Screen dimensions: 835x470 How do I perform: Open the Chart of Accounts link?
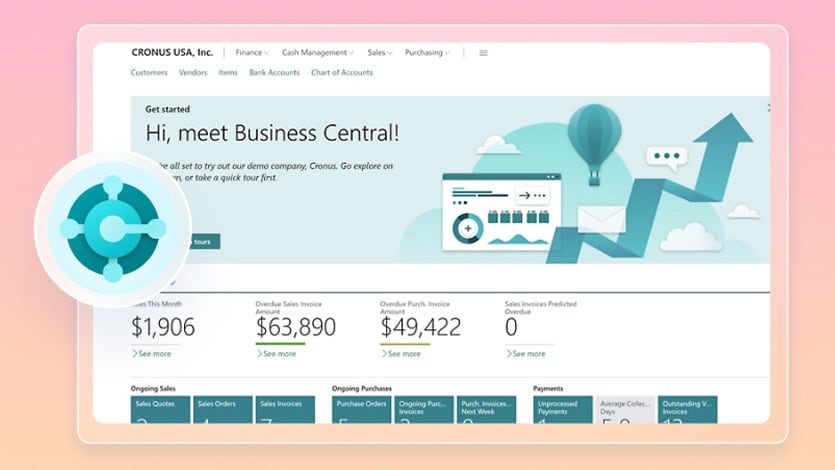[x=342, y=72]
